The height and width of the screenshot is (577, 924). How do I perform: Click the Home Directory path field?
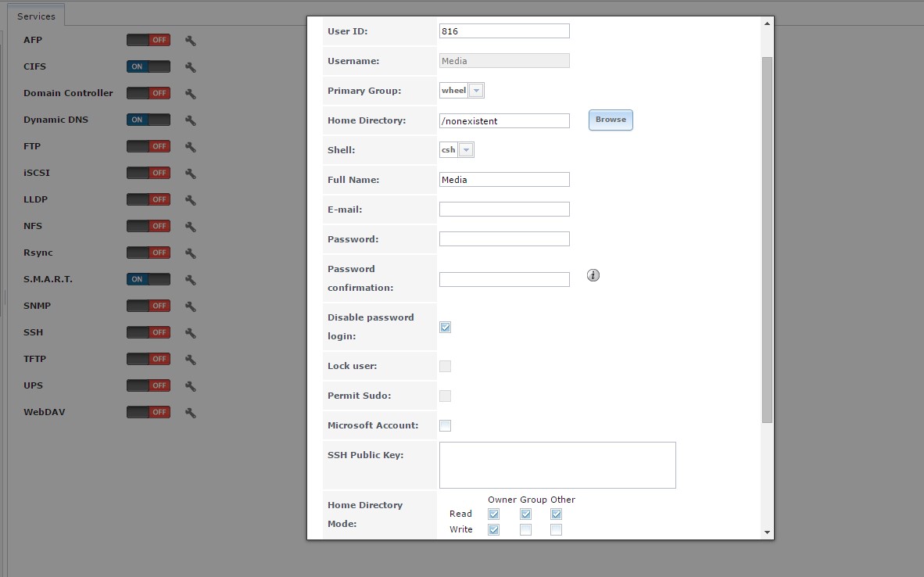click(504, 121)
